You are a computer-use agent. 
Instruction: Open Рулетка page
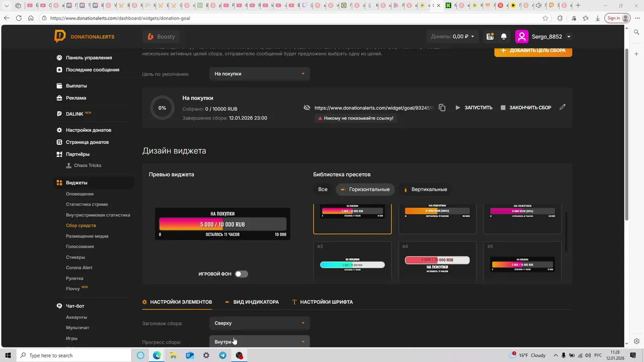point(74,279)
